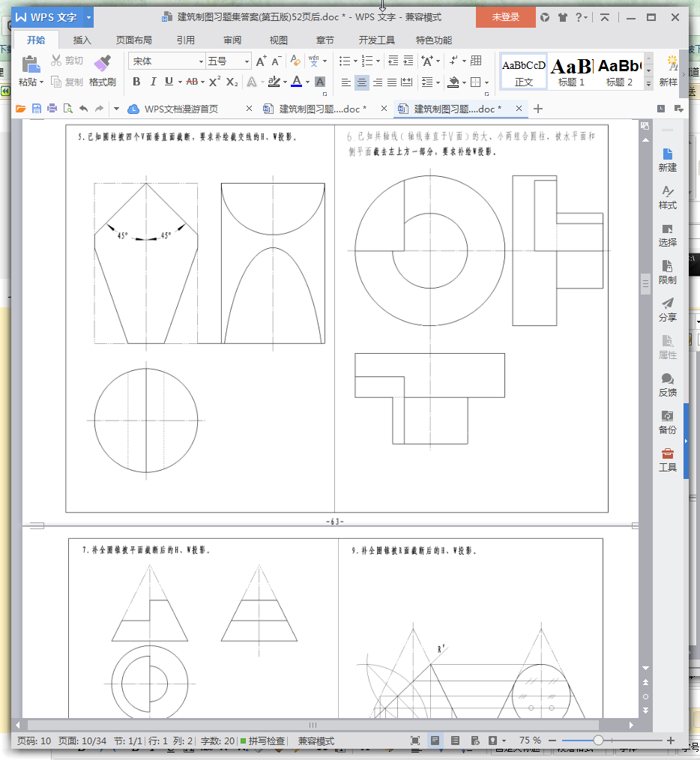Apply character shading icon
Viewport: 700px width, 760px height.
[320, 82]
